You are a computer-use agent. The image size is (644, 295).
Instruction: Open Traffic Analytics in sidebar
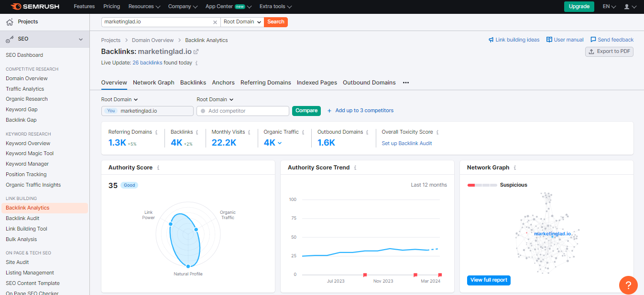[25, 89]
